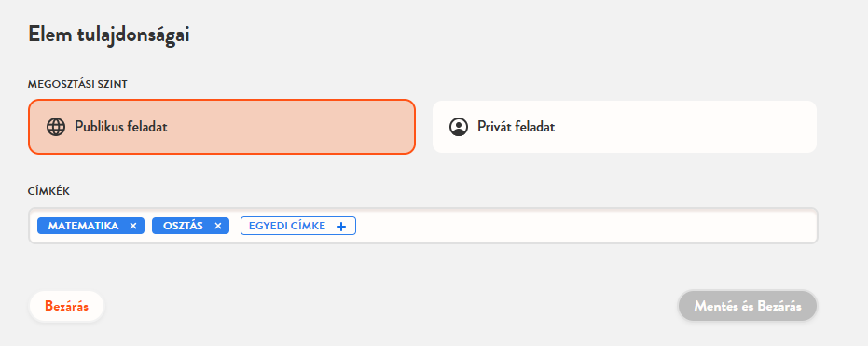Add a custom tag via EGYEDI CÍMKE
The width and height of the screenshot is (868, 346).
(297, 226)
